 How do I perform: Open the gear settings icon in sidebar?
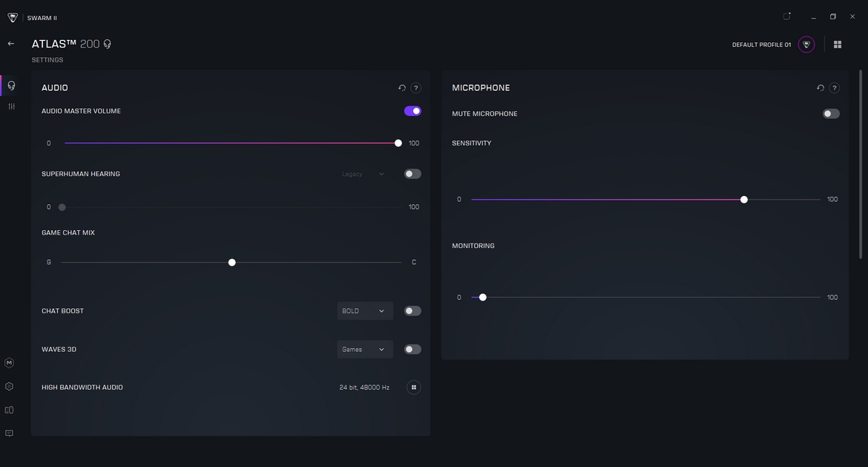pos(10,387)
